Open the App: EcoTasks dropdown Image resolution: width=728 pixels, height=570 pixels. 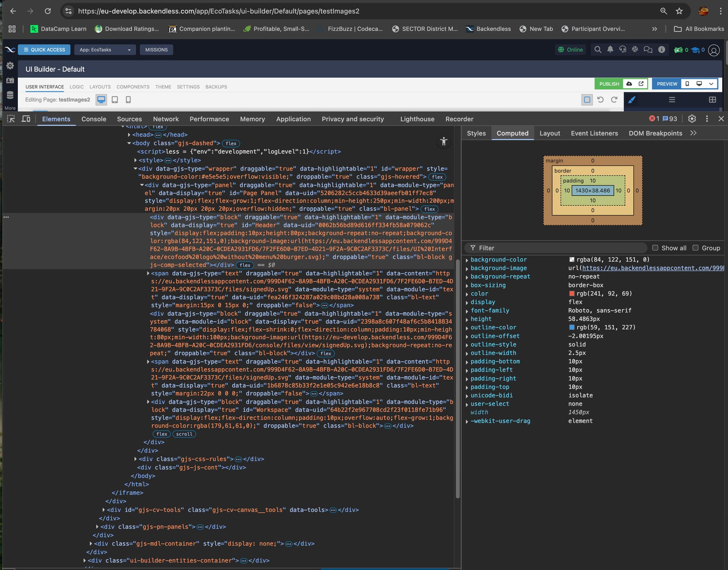tap(105, 50)
